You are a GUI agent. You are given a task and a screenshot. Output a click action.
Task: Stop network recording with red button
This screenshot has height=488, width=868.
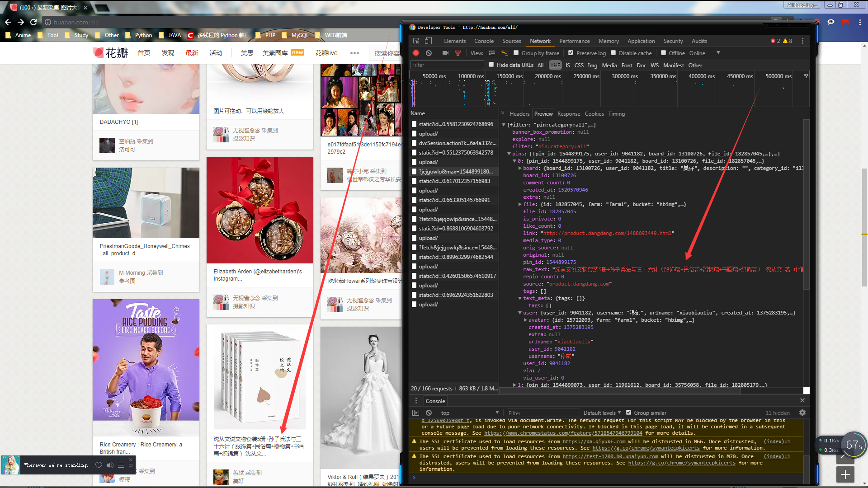[x=416, y=53]
